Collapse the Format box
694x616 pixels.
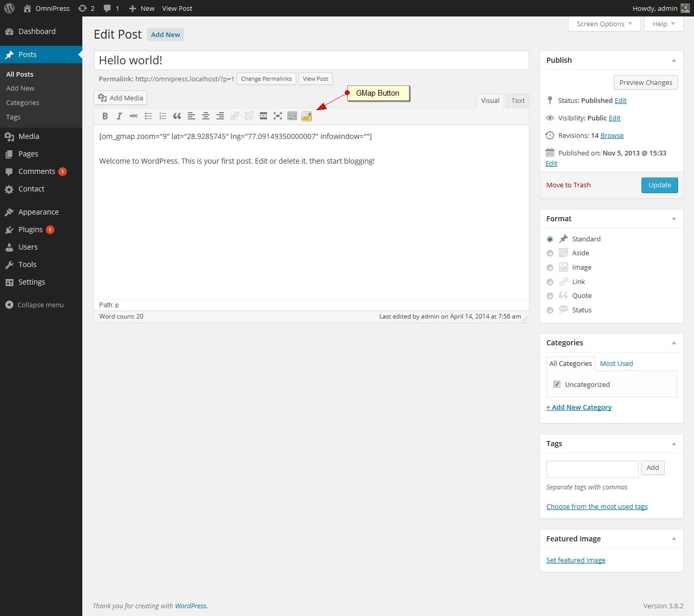674,219
